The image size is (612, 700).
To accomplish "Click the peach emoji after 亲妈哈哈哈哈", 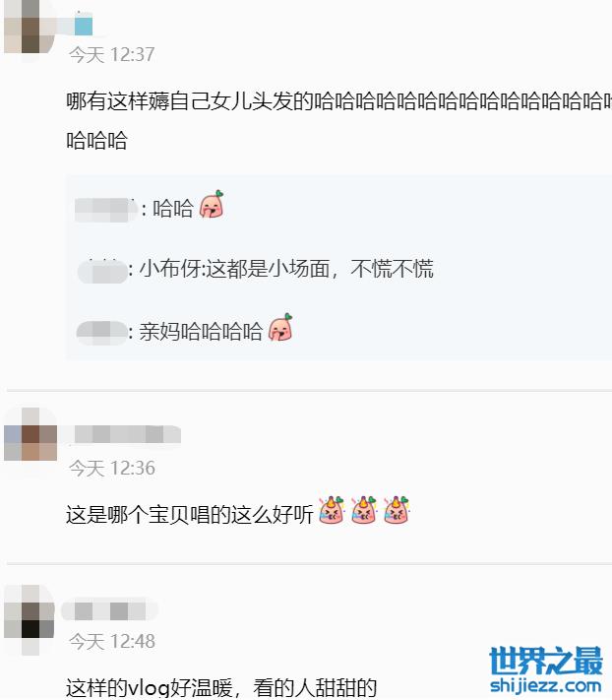I will (280, 327).
